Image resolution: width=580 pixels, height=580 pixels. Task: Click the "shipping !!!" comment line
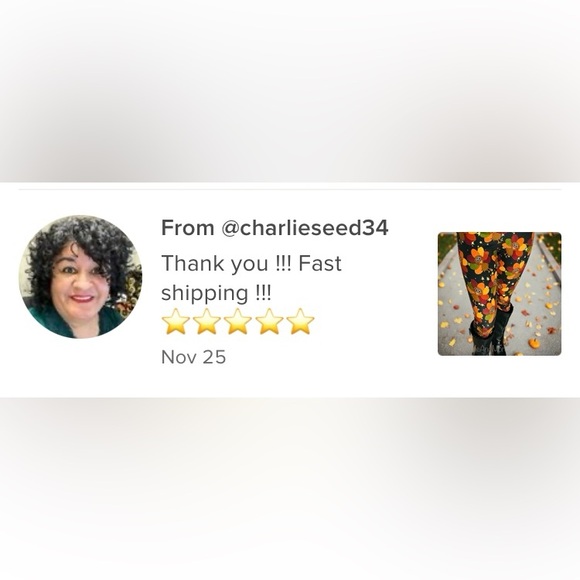coord(216,293)
